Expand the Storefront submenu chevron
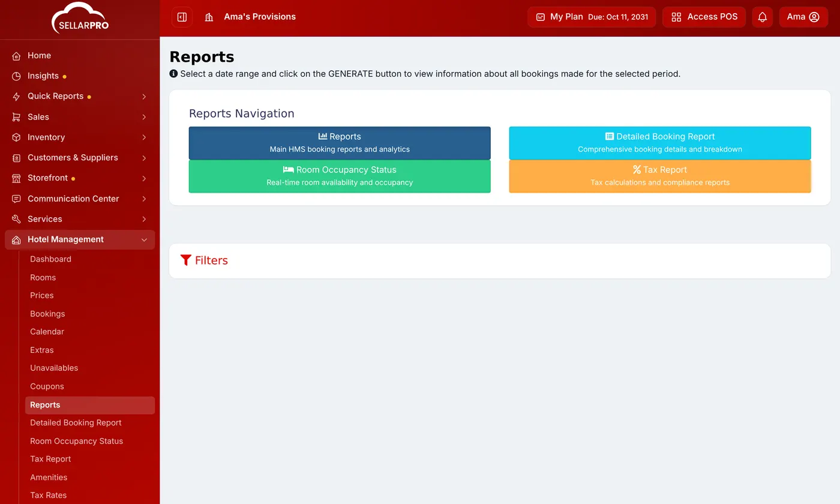This screenshot has height=504, width=840. (144, 178)
